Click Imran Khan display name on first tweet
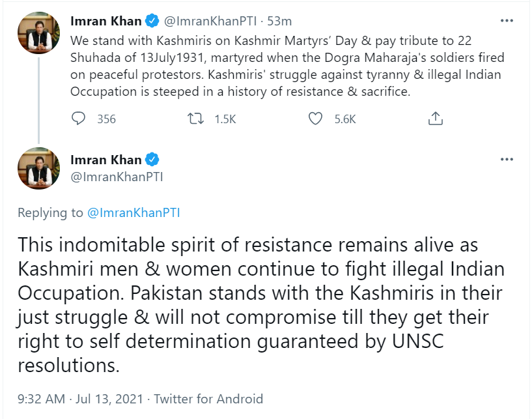Screen dimensions: 532x419 click(x=105, y=21)
